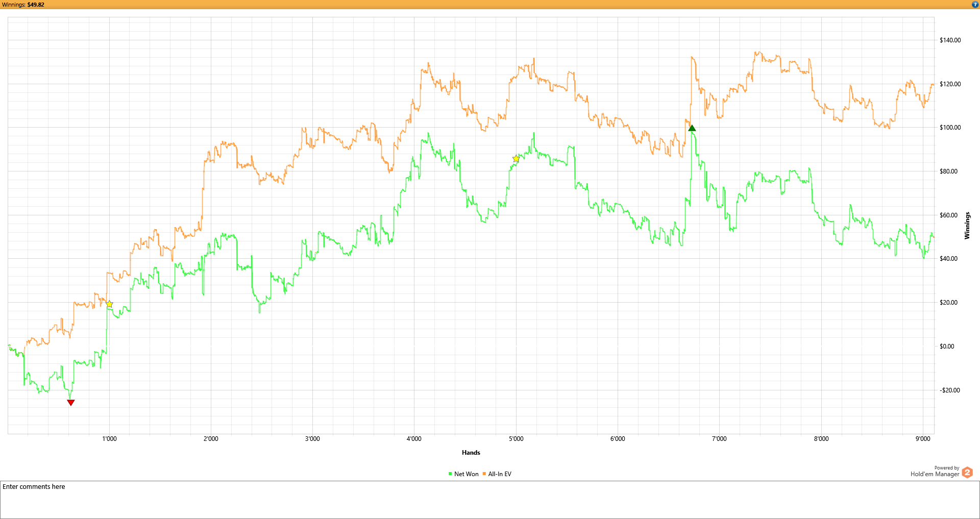This screenshot has width=980, height=519.
Task: Click the vertical 'Winnings' y-axis title
Action: pos(967,226)
